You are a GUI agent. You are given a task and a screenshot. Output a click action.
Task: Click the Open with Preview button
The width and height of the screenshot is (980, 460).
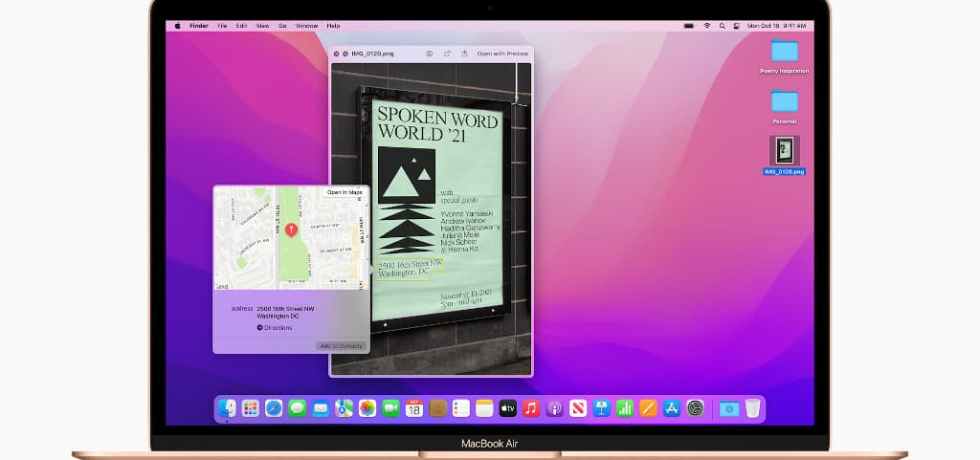(502, 53)
